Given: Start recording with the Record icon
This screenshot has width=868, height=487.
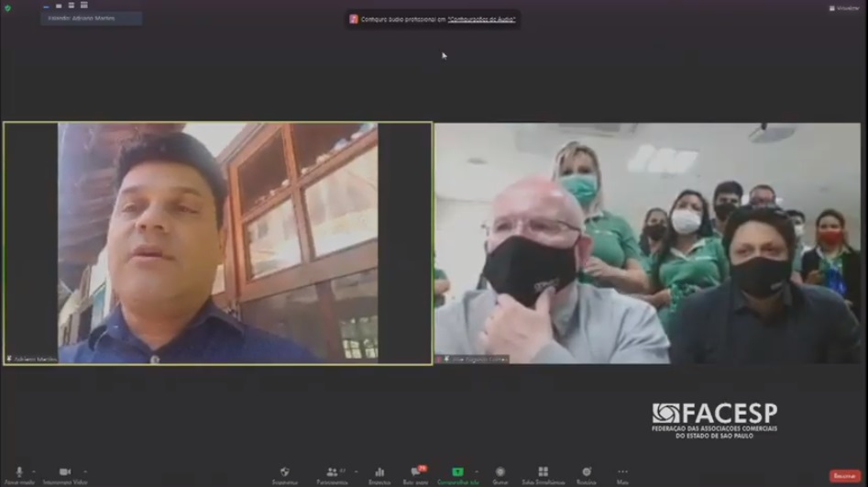Looking at the screenshot, I should pos(500,472).
